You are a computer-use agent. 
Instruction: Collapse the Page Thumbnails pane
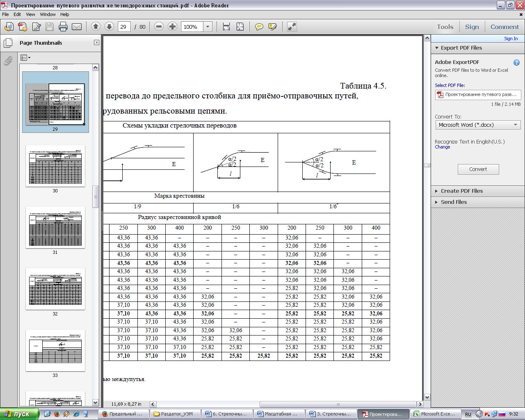click(x=96, y=43)
